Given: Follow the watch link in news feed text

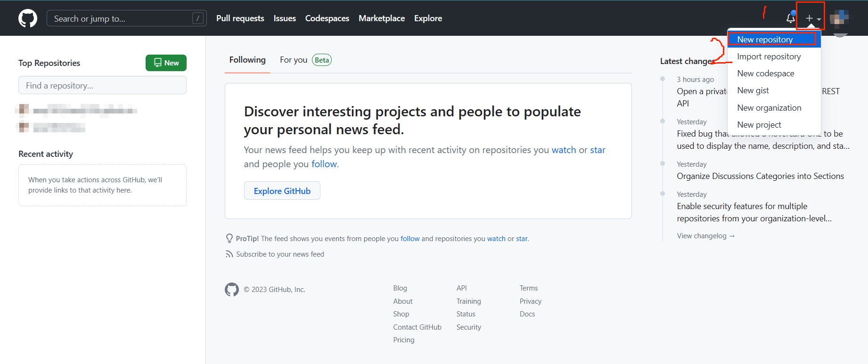Looking at the screenshot, I should pos(564,150).
